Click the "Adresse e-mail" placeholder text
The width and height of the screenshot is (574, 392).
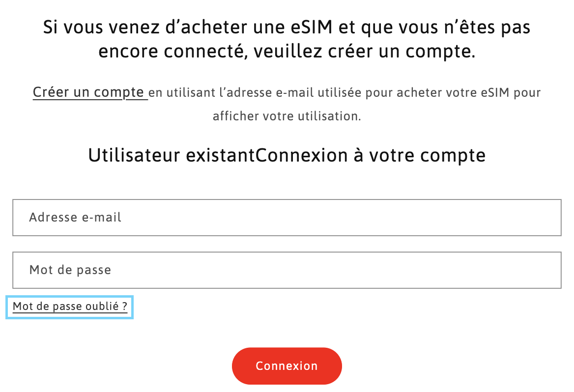(75, 218)
